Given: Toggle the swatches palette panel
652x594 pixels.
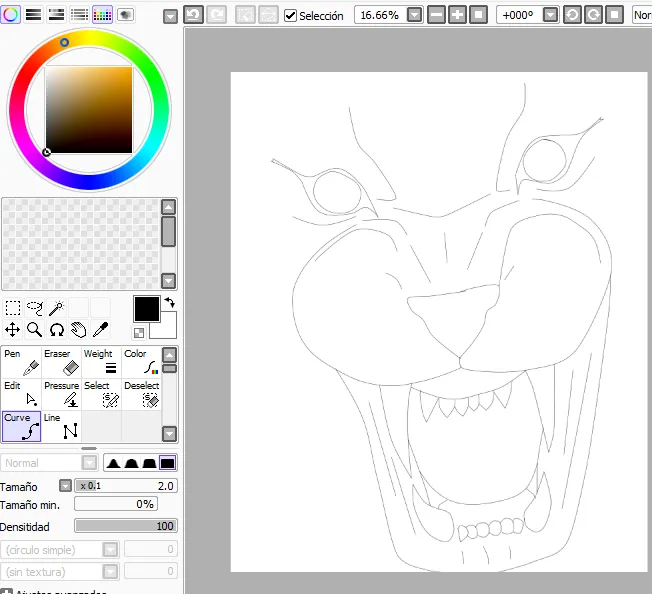Looking at the screenshot, I should coord(102,14).
